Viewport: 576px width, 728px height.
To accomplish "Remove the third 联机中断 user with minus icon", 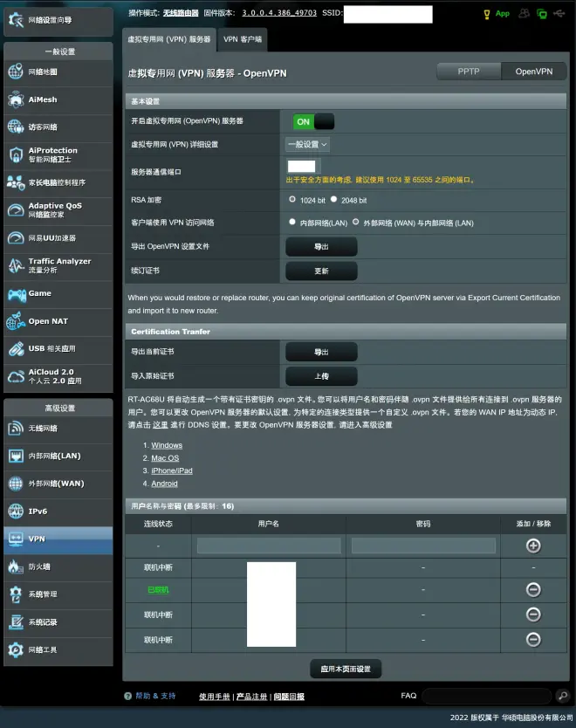I will (x=533, y=615).
